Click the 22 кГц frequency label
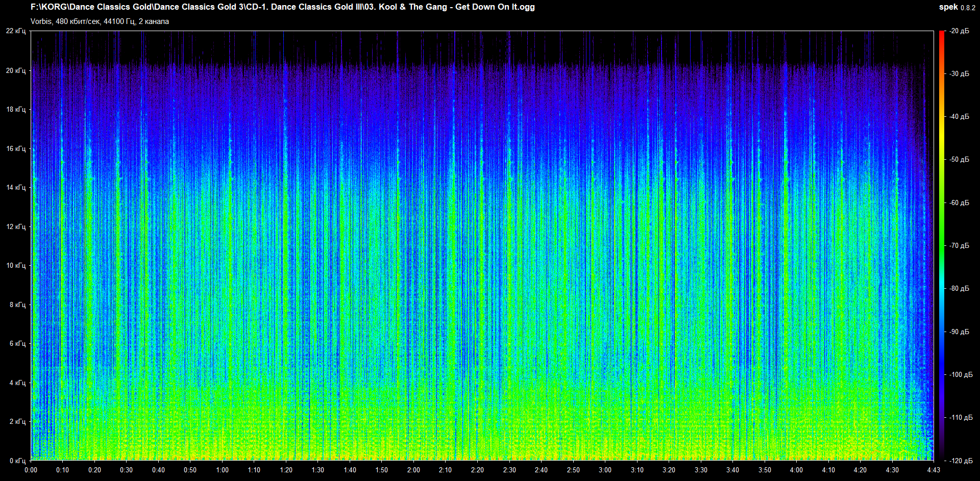This screenshot has height=481, width=980. [x=16, y=31]
